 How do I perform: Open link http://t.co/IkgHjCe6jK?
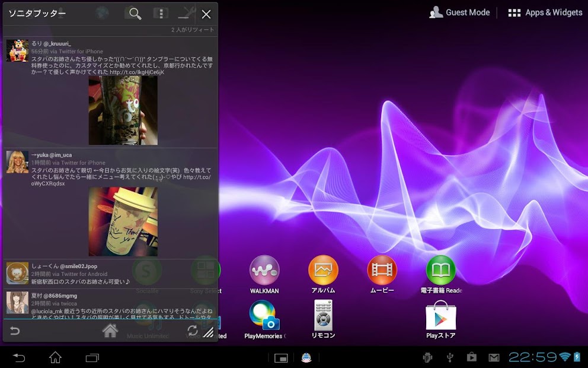pos(137,72)
